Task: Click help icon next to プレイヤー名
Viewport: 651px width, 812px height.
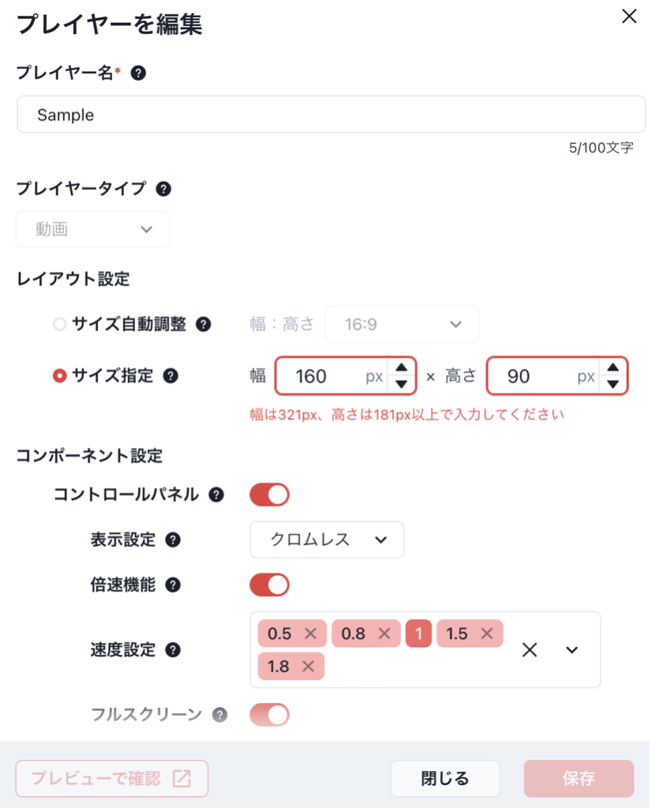Action: 138,73
